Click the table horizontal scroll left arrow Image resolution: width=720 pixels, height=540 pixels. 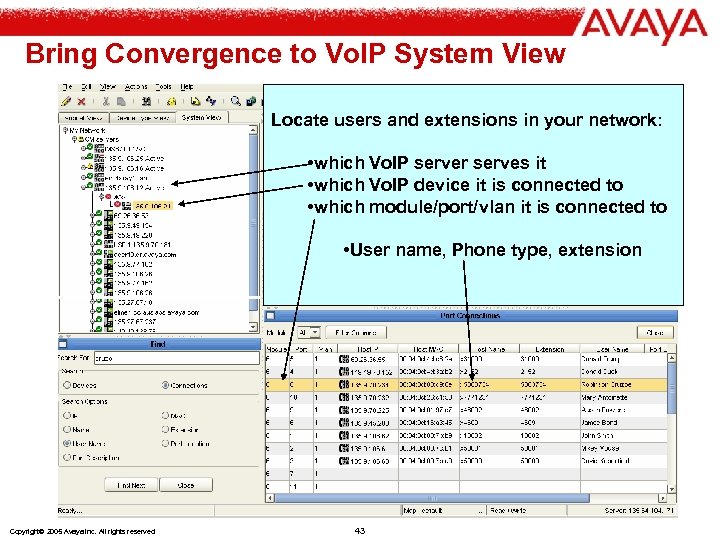(x=270, y=498)
